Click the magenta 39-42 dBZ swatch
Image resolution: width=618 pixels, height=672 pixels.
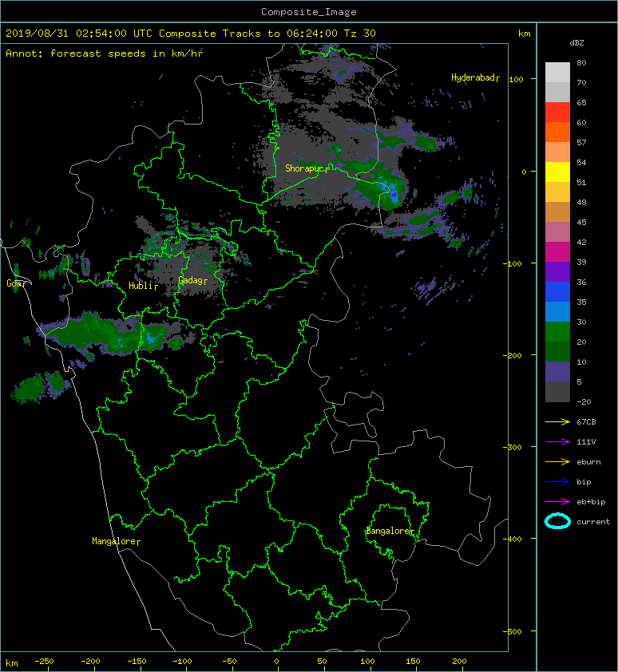coord(557,252)
